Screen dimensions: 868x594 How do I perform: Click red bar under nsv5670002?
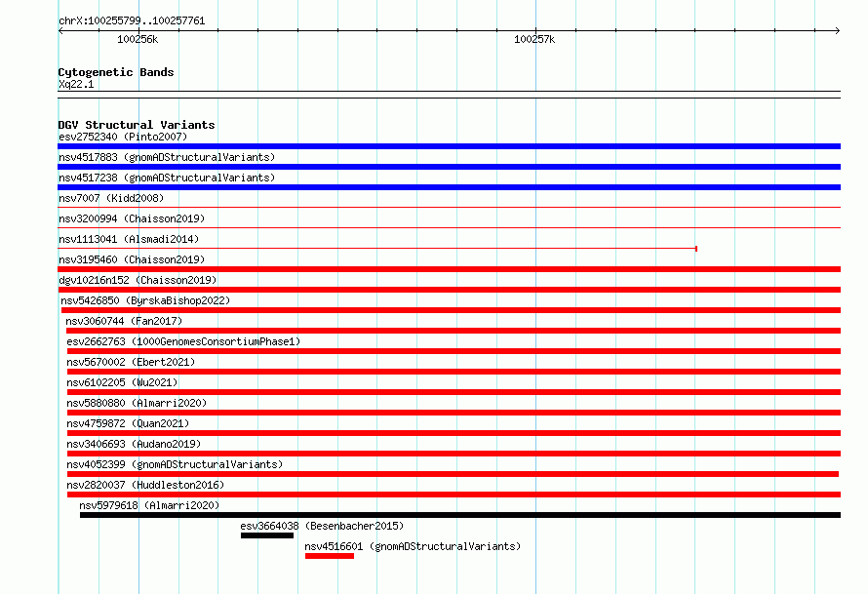pos(454,372)
